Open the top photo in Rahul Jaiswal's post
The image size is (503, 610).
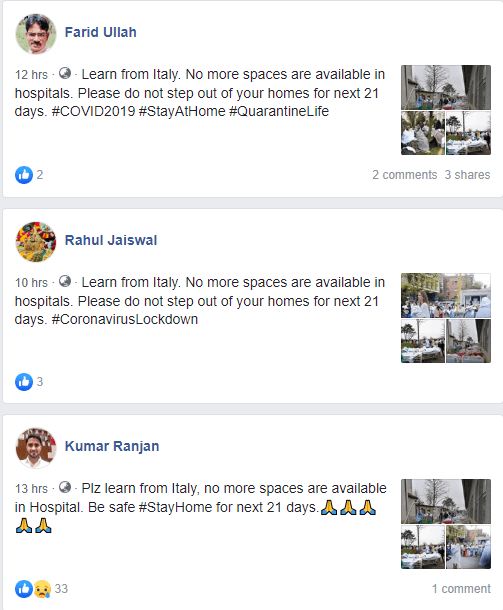tap(446, 295)
